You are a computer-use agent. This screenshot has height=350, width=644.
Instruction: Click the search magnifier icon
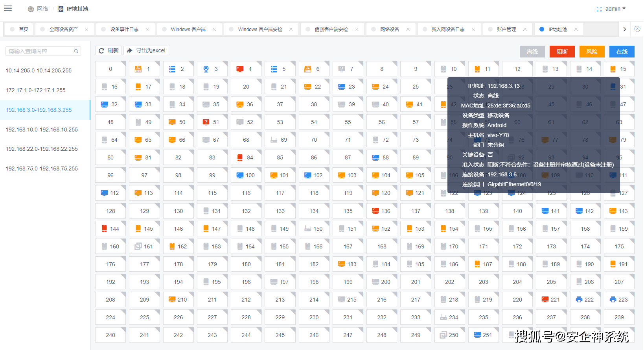click(76, 51)
